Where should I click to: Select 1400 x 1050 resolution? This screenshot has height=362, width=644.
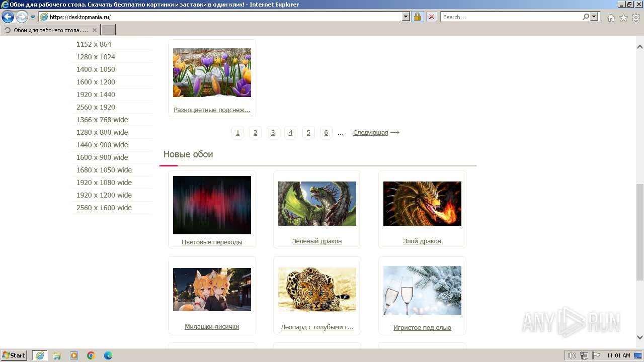click(x=96, y=69)
